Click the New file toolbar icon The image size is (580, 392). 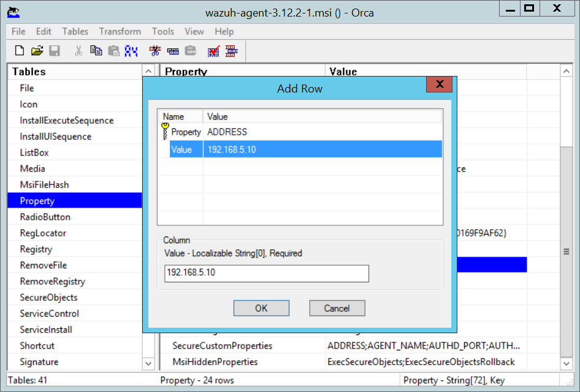click(20, 51)
